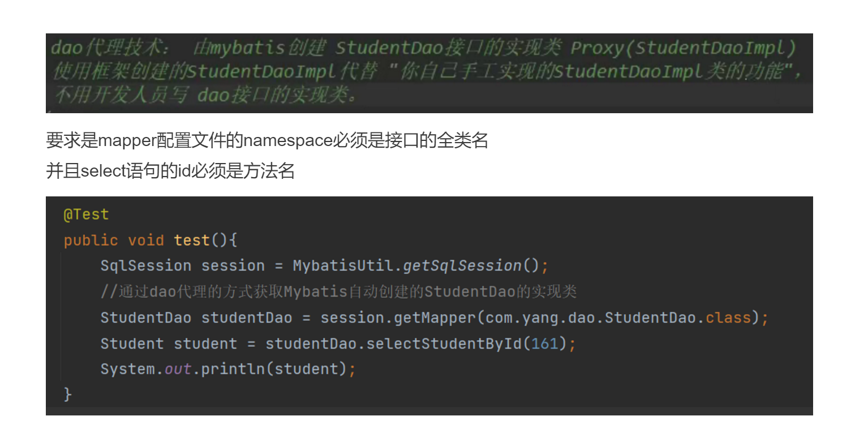This screenshot has height=446, width=868.
Task: Click the sentence about select语句的id
Action: coord(170,170)
